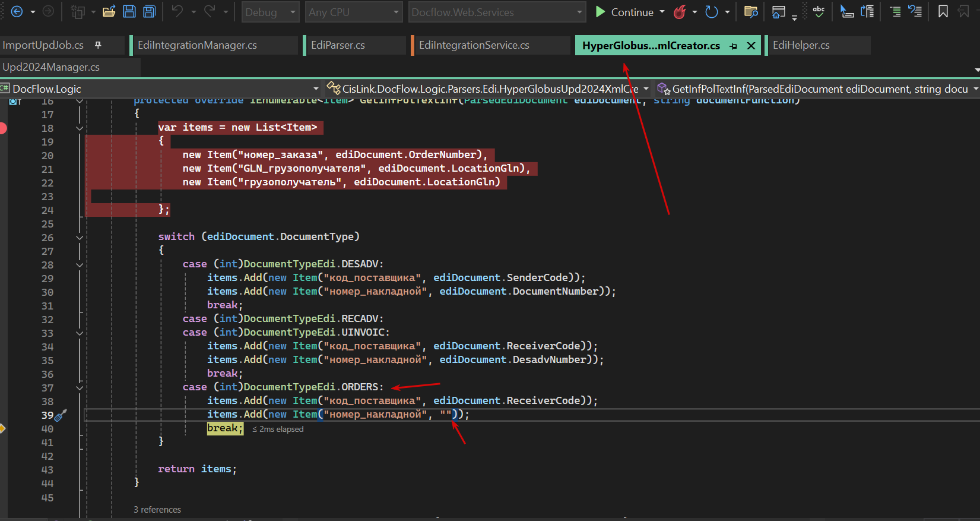The image size is (980, 521).
Task: Collapse the switch block at line 26
Action: pyautogui.click(x=80, y=238)
